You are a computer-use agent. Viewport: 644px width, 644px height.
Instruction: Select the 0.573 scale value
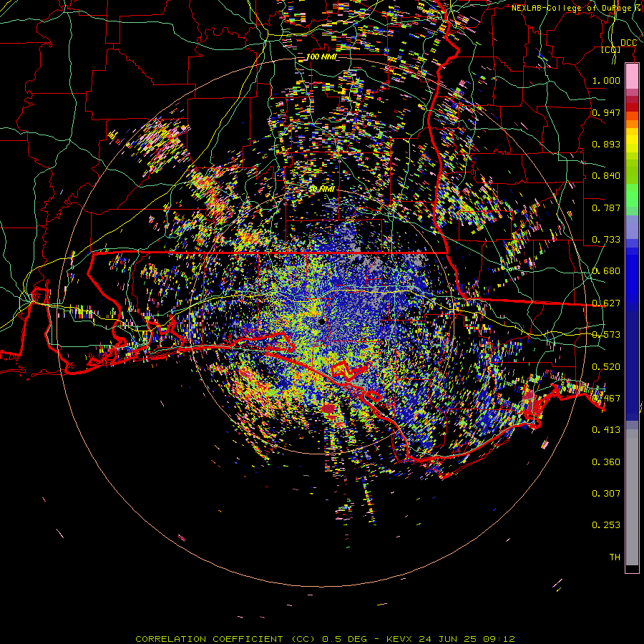click(x=606, y=335)
